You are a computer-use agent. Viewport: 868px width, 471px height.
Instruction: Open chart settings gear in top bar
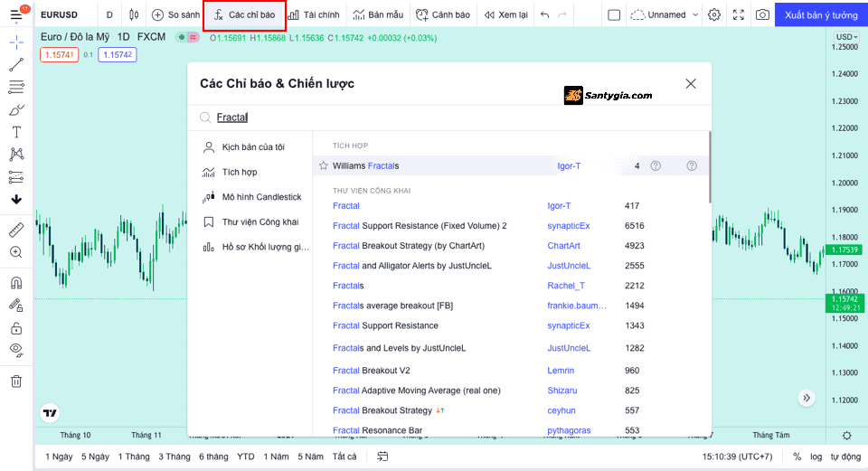[x=714, y=15]
